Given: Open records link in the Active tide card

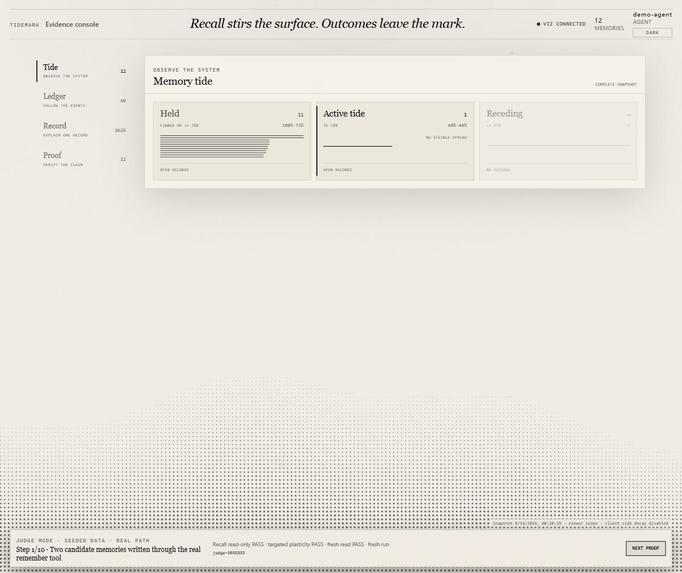Looking at the screenshot, I should [x=338, y=170].
